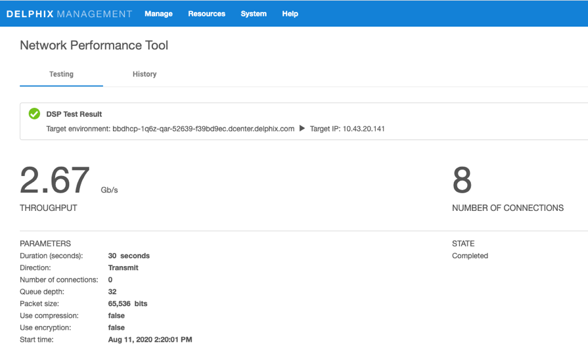The height and width of the screenshot is (364, 588).
Task: Click the green checkmark success icon
Action: click(34, 114)
